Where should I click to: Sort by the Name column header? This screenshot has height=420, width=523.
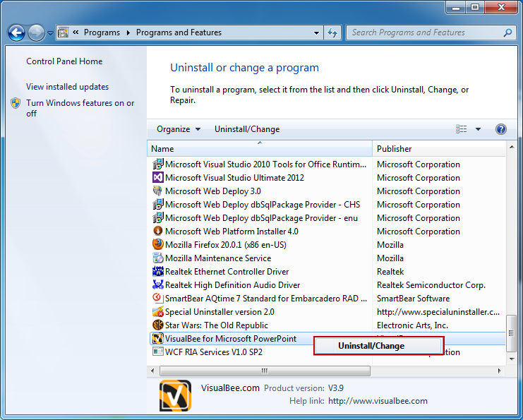click(260, 149)
